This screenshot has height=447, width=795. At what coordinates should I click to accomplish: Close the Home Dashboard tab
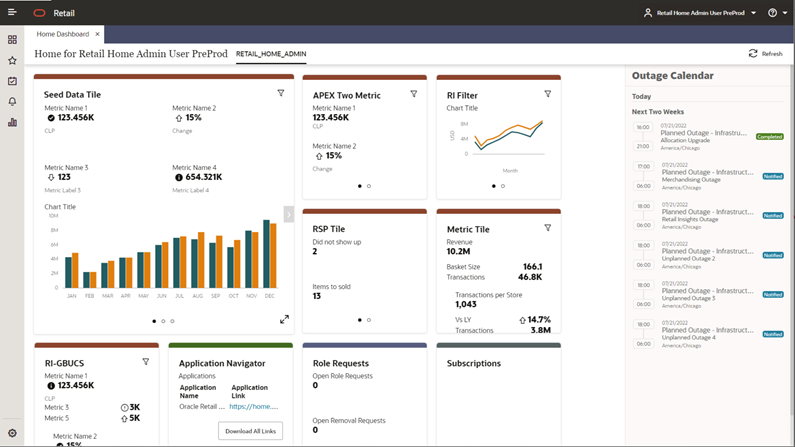pyautogui.click(x=97, y=34)
